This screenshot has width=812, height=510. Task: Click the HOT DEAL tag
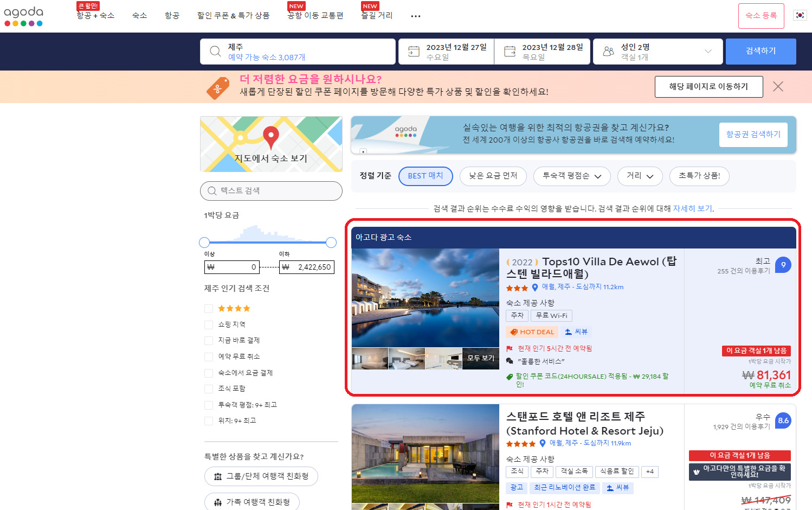[x=532, y=332]
